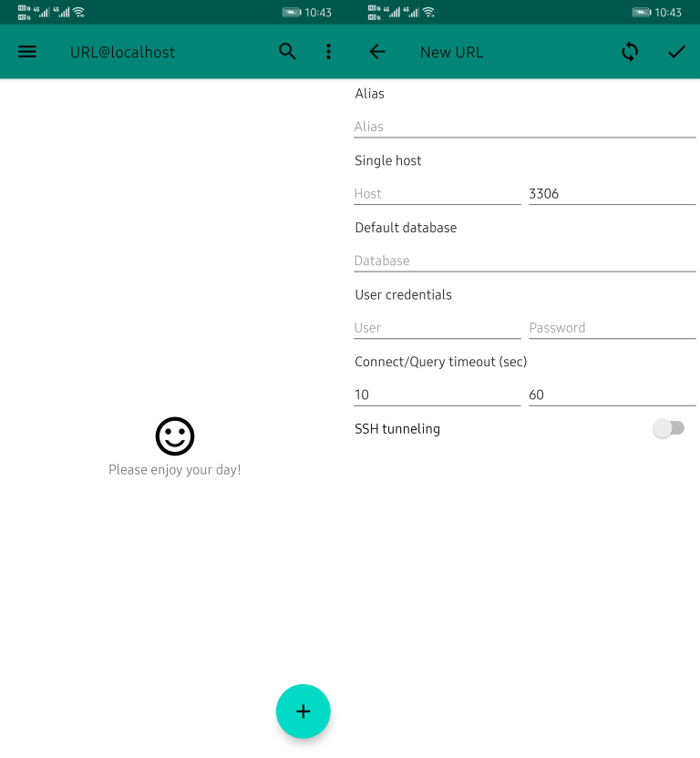Enable the SSH tunneling switch
The image size is (700, 758).
[x=668, y=428]
